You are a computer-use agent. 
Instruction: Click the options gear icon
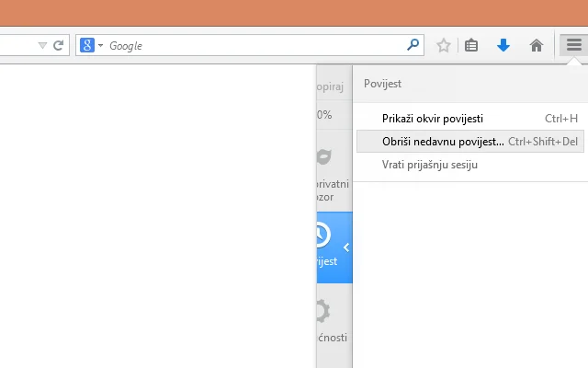pyautogui.click(x=323, y=311)
